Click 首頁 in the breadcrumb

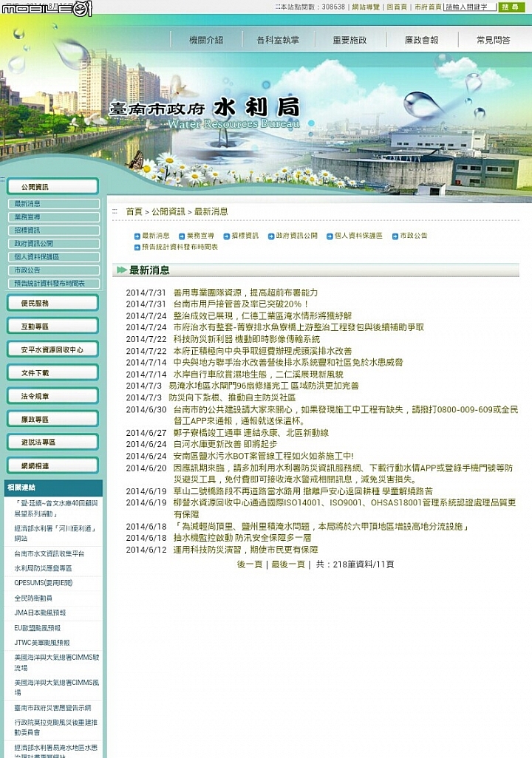coord(134,212)
